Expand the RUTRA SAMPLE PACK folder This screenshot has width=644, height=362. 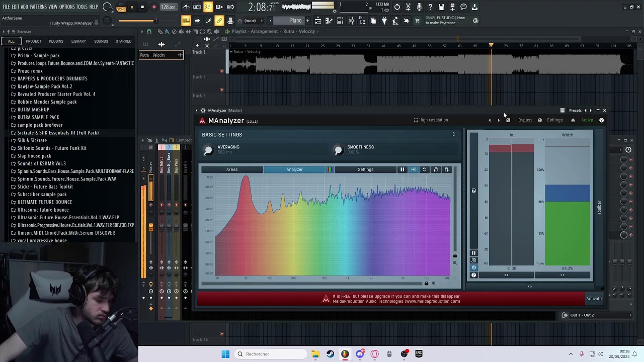pos(38,117)
